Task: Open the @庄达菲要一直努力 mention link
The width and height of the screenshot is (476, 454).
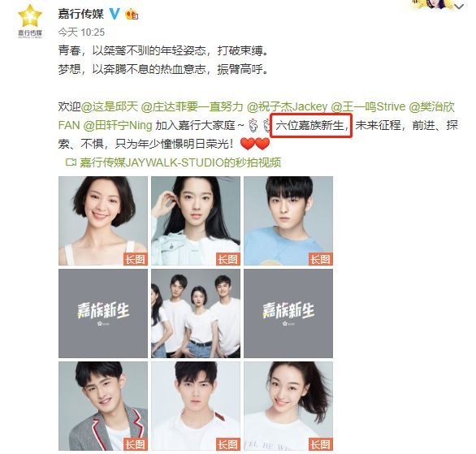Action: click(x=193, y=107)
